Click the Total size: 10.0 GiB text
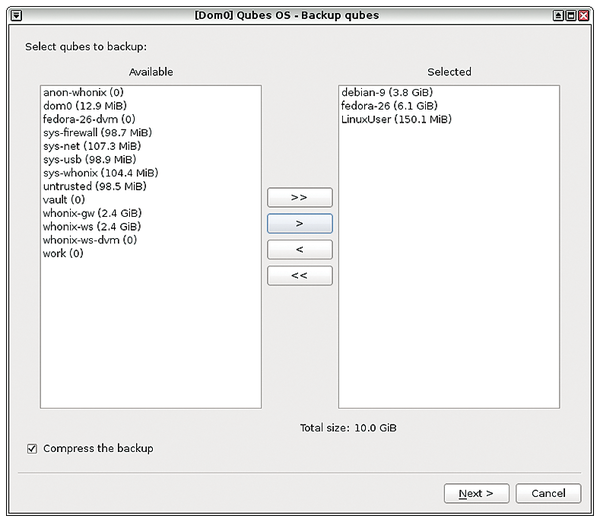Screen dimensions: 600x522 pos(348,428)
